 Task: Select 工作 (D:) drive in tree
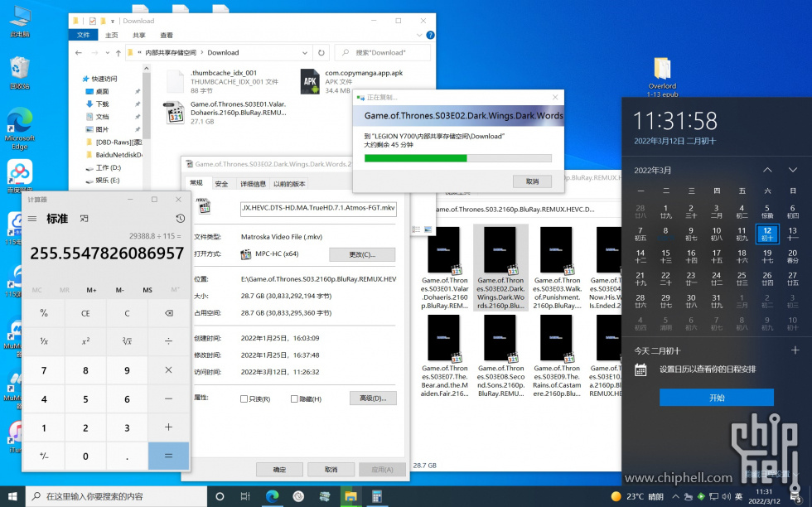click(x=108, y=168)
